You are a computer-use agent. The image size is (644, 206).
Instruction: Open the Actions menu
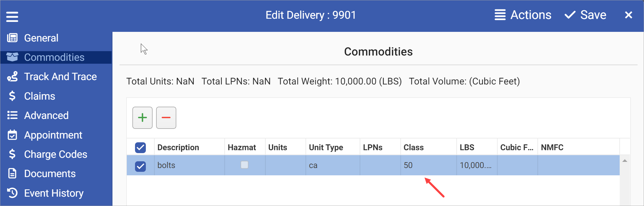(523, 15)
